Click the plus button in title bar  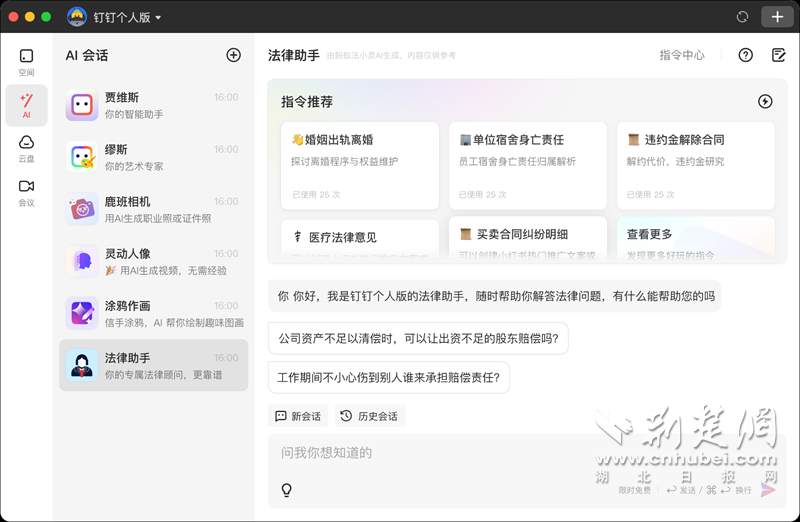point(777,17)
